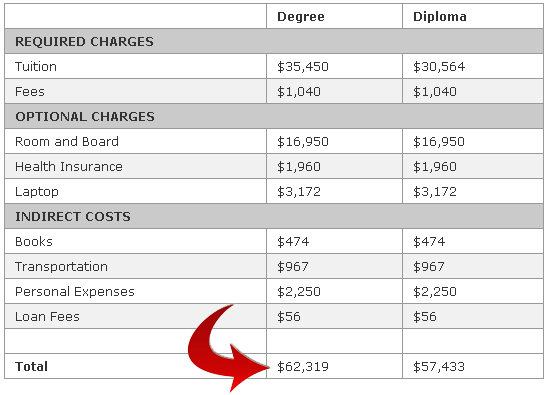Click the Room and Board label
550x395 pixels.
[67, 142]
